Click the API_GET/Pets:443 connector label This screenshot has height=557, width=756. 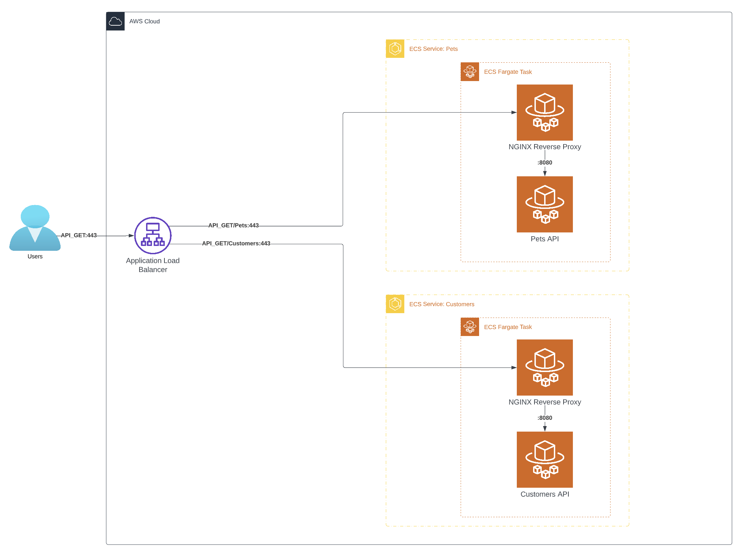pyautogui.click(x=233, y=226)
